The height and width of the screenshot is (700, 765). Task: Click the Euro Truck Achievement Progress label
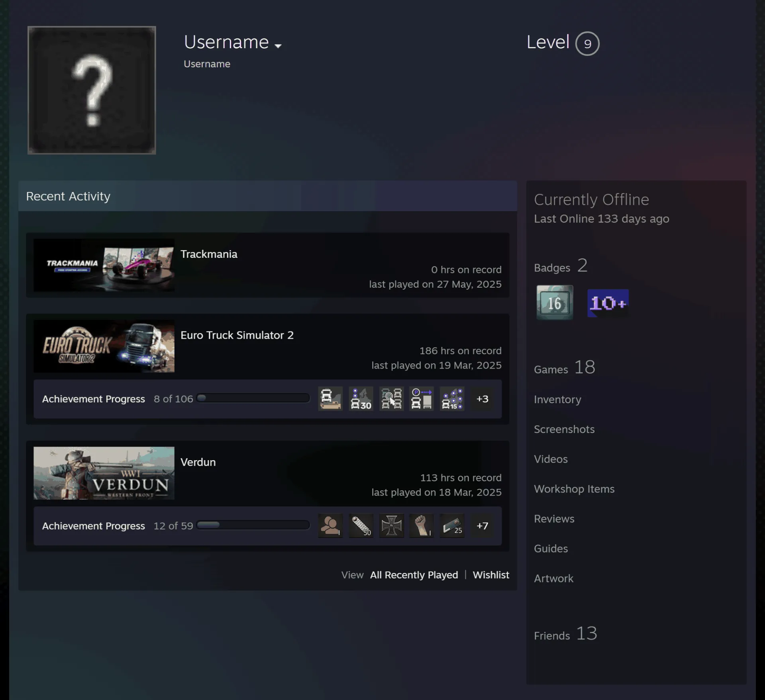94,399
